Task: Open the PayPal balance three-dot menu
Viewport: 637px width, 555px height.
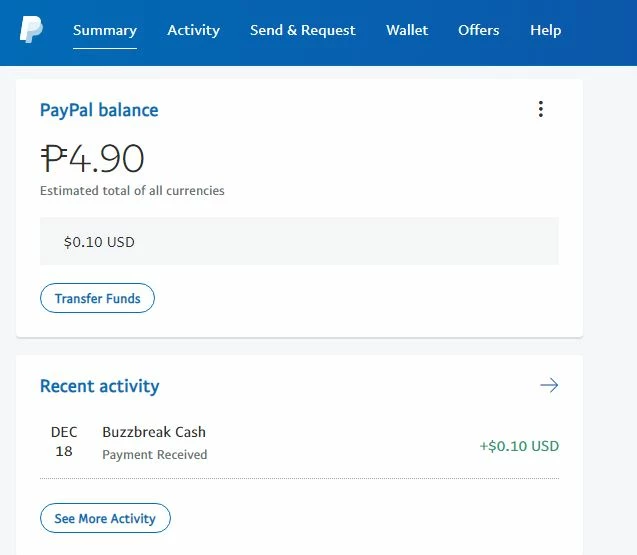Action: (x=540, y=109)
